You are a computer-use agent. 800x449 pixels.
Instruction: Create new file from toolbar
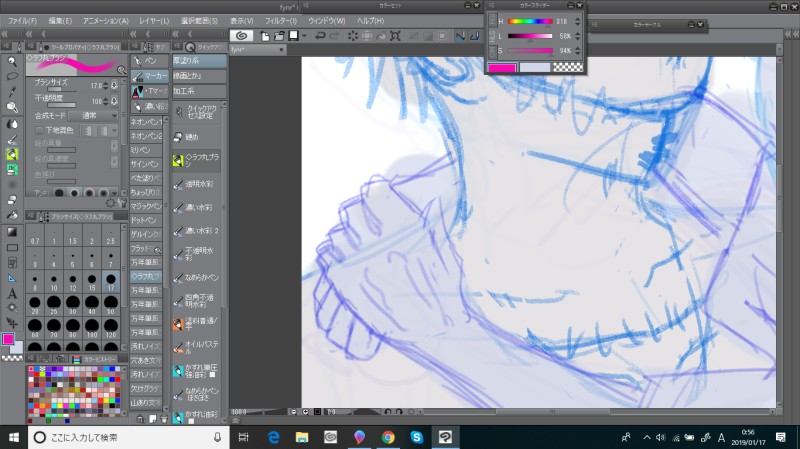coord(265,36)
